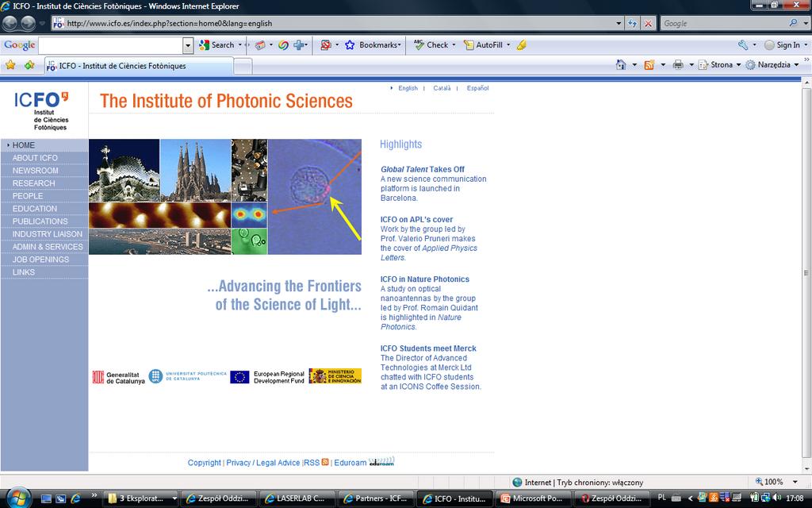Click the red Stop loading icon
812x508 pixels.
point(649,23)
